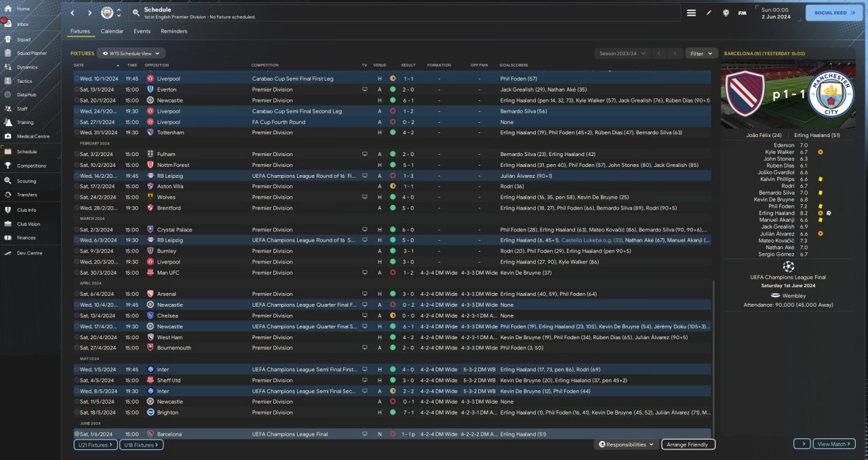
Task: Switch to the Reminders tab
Action: (174, 31)
